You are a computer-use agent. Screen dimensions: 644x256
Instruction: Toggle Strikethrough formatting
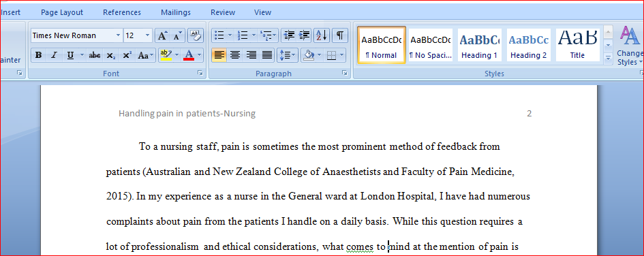point(95,55)
